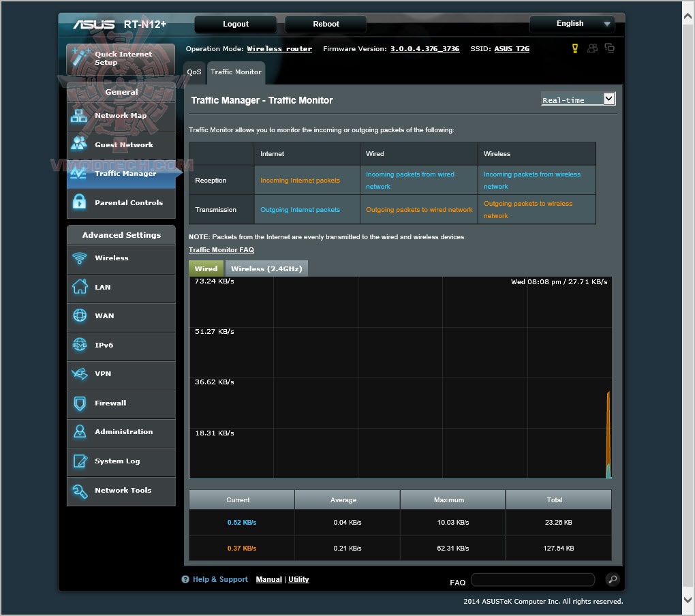Click the General section header

tap(121, 92)
